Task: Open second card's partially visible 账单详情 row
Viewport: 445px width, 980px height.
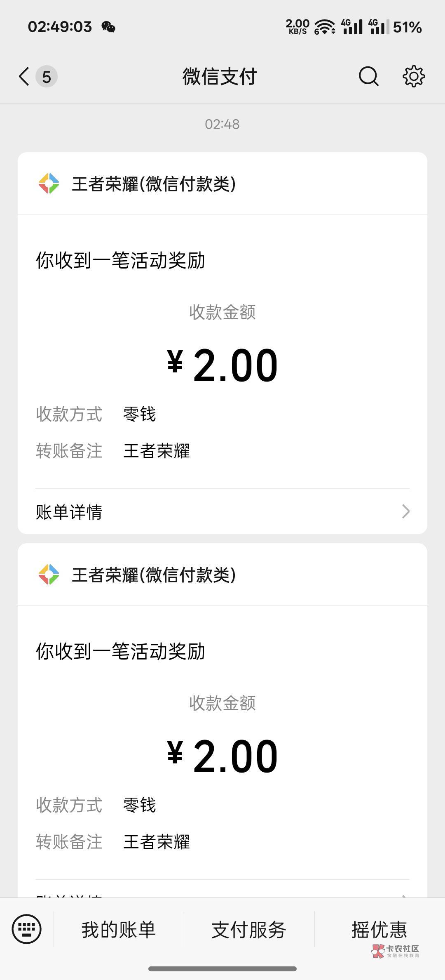Action: pyautogui.click(x=222, y=893)
